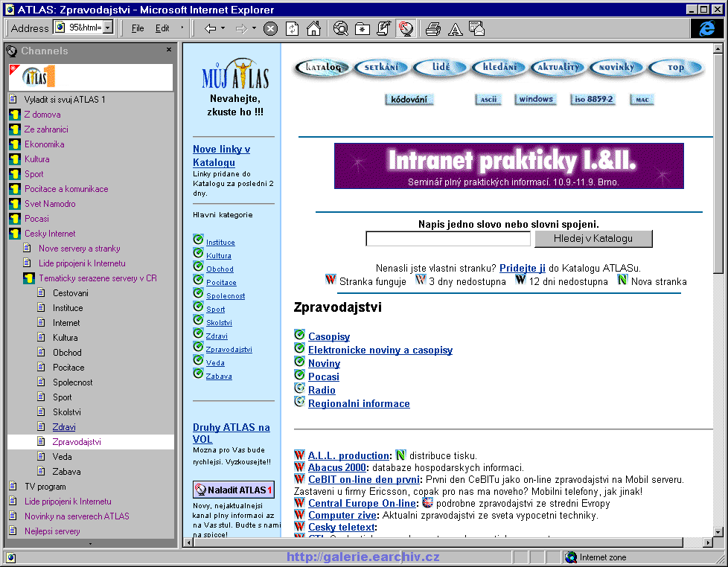
Task: Open the Address bar dropdown
Action: point(108,28)
